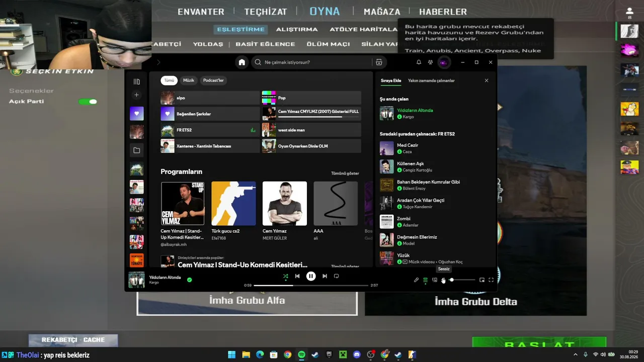
Task: Select the Tümü filter chip
Action: point(169,80)
